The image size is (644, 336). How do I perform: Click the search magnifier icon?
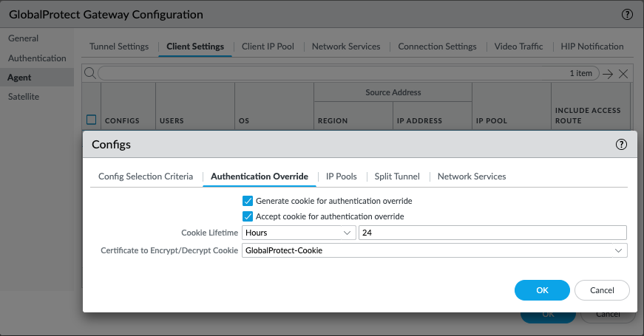pyautogui.click(x=90, y=73)
